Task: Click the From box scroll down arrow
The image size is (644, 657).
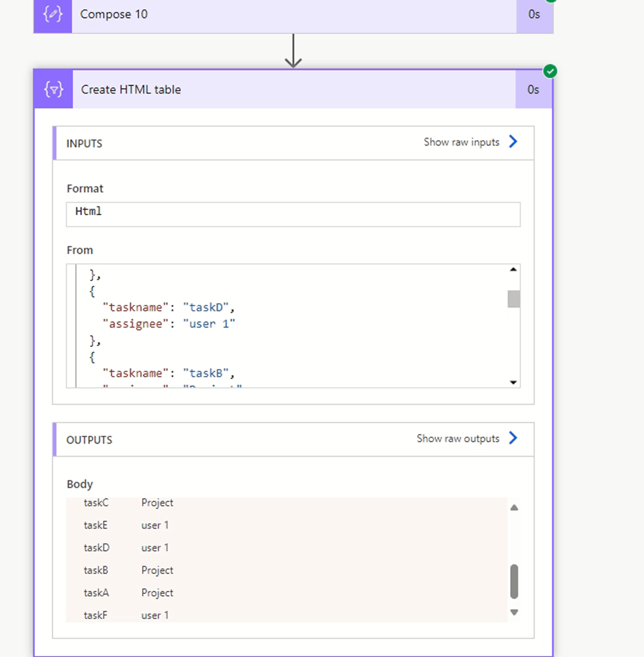Action: [513, 382]
